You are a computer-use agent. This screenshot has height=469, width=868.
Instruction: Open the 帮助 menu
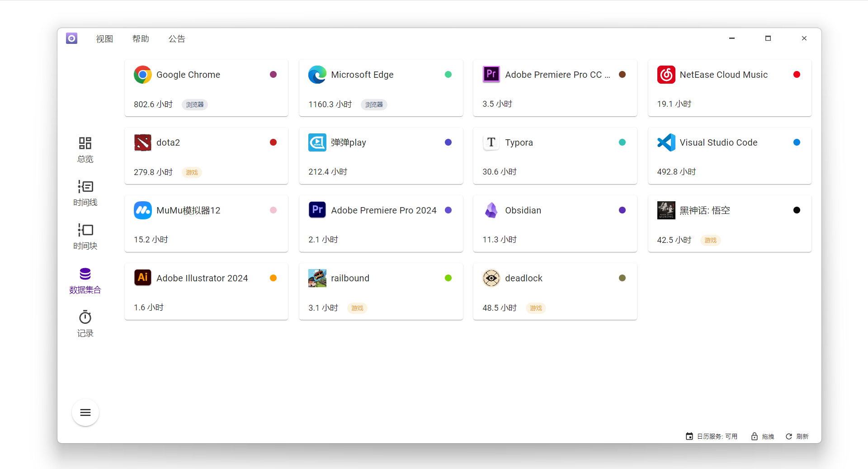coord(141,38)
